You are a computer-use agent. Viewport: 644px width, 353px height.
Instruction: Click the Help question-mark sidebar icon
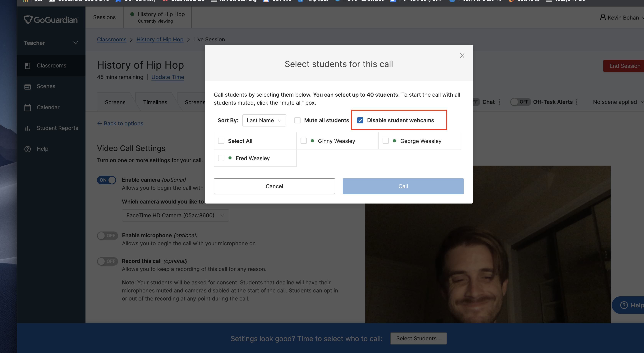pyautogui.click(x=27, y=149)
